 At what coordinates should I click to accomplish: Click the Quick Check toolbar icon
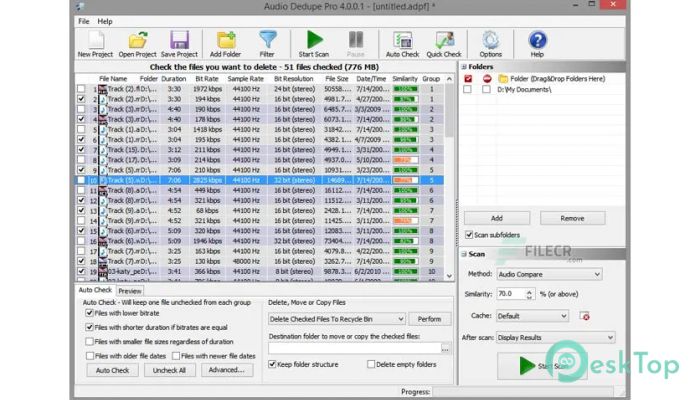pyautogui.click(x=444, y=40)
